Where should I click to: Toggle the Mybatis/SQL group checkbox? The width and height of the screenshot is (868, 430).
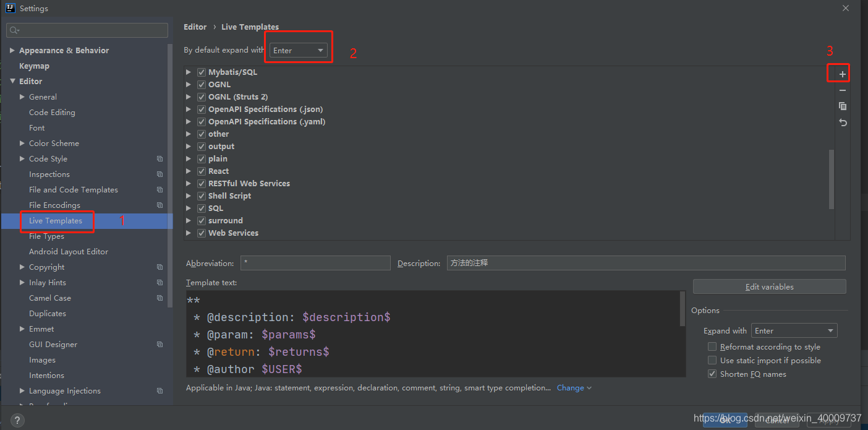(x=202, y=72)
